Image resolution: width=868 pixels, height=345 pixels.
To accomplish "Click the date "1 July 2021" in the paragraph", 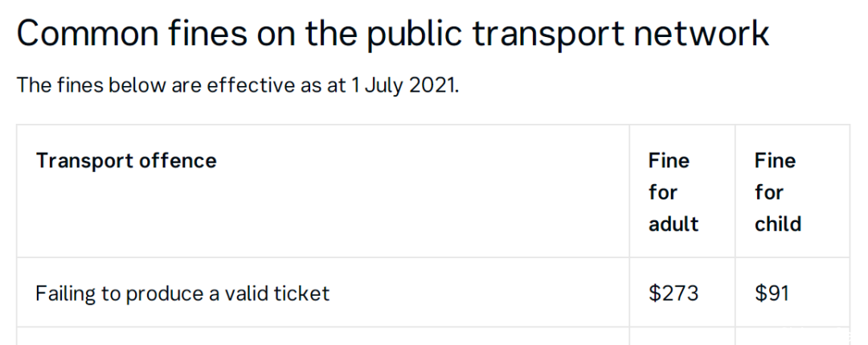I will coord(404,86).
